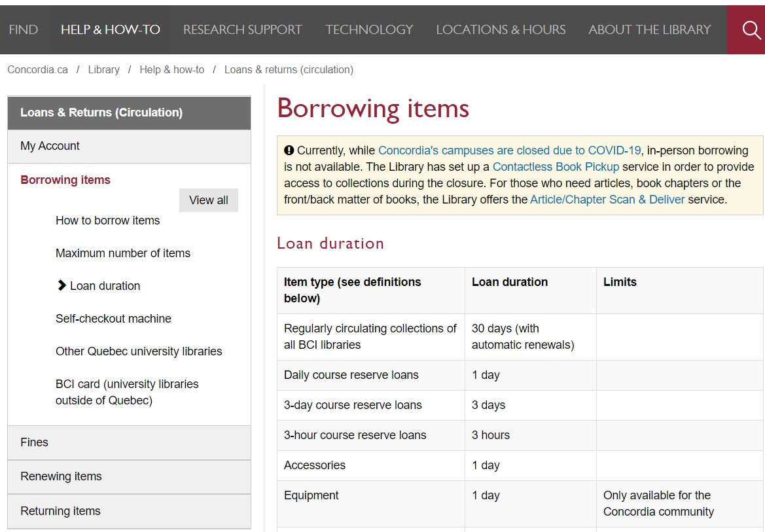Open BCI card (university libraries outside Quebec)
Viewport: 765px width, 532px height.
point(127,392)
